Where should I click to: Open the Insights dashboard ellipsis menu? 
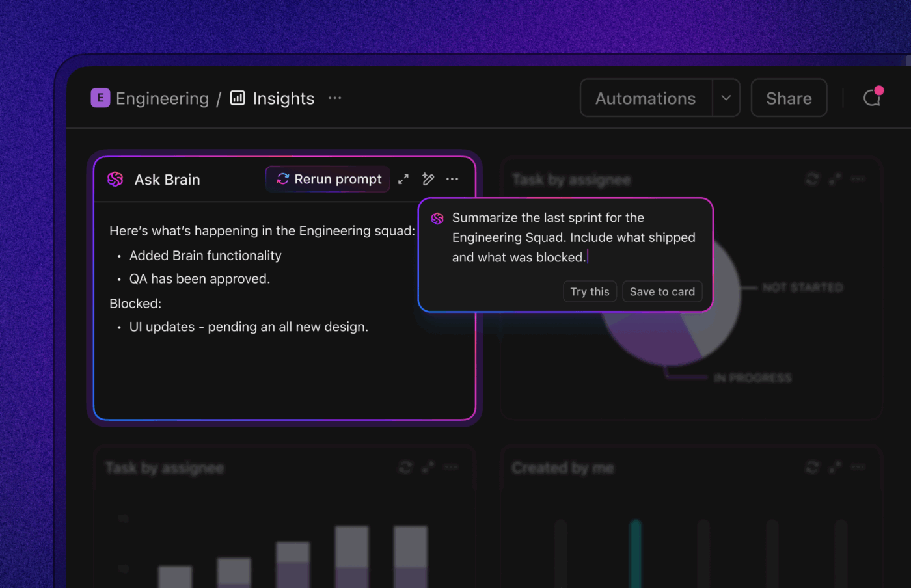335,98
